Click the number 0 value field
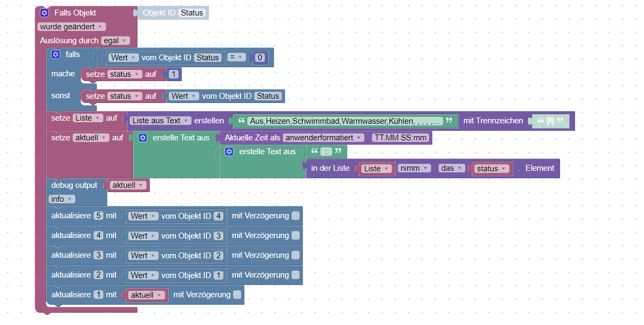This screenshot has height=325, width=644. 260,58
